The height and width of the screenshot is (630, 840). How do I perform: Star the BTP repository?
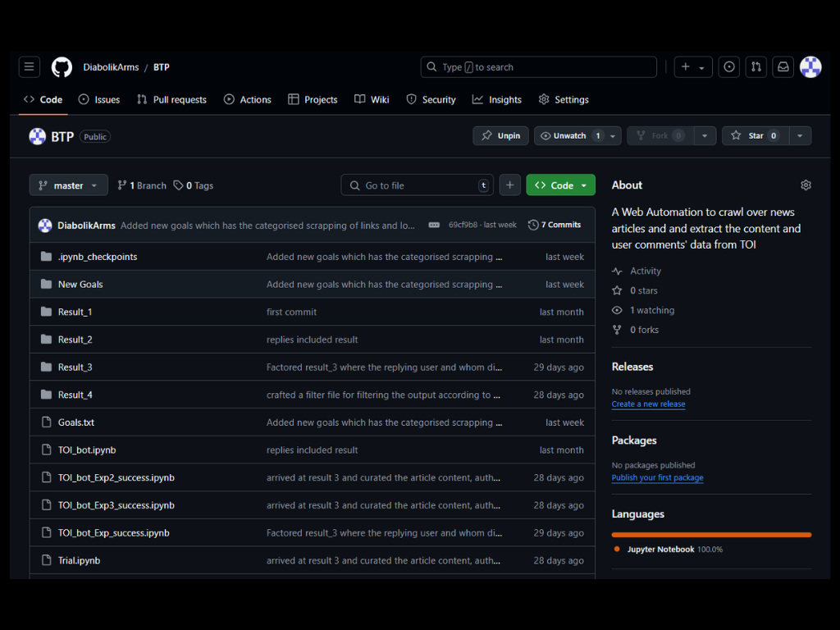(x=755, y=135)
